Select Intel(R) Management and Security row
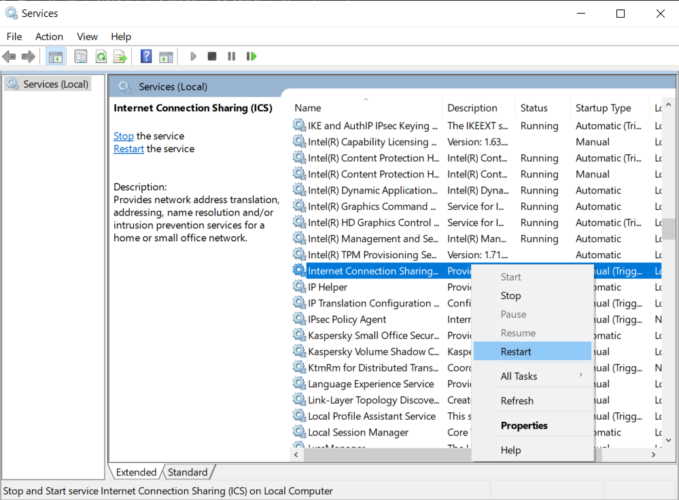The image size is (679, 500). [x=477, y=239]
